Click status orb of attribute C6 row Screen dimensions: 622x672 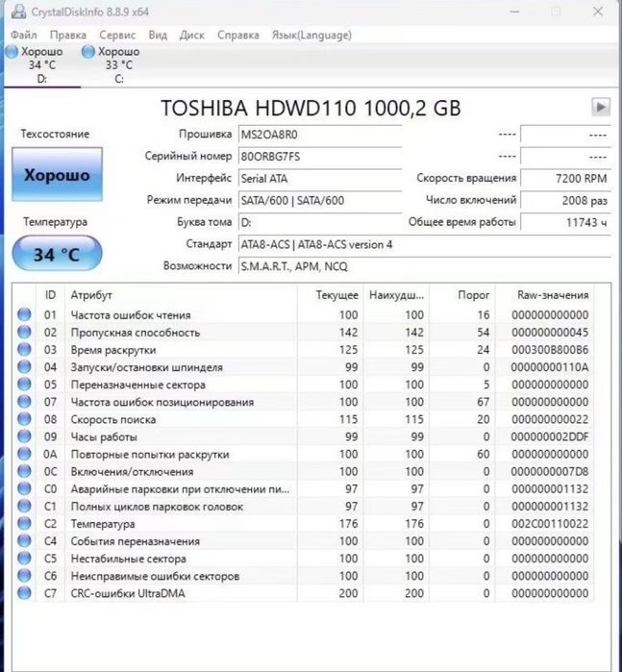(24, 576)
